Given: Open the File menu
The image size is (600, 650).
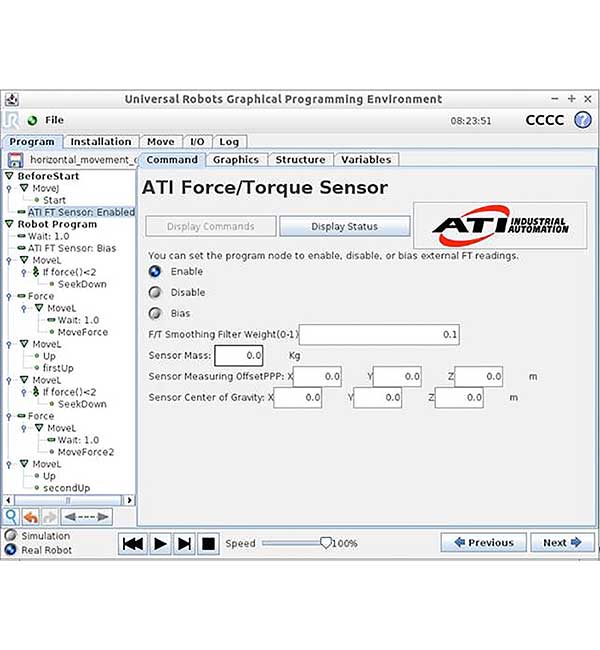Looking at the screenshot, I should (54, 120).
